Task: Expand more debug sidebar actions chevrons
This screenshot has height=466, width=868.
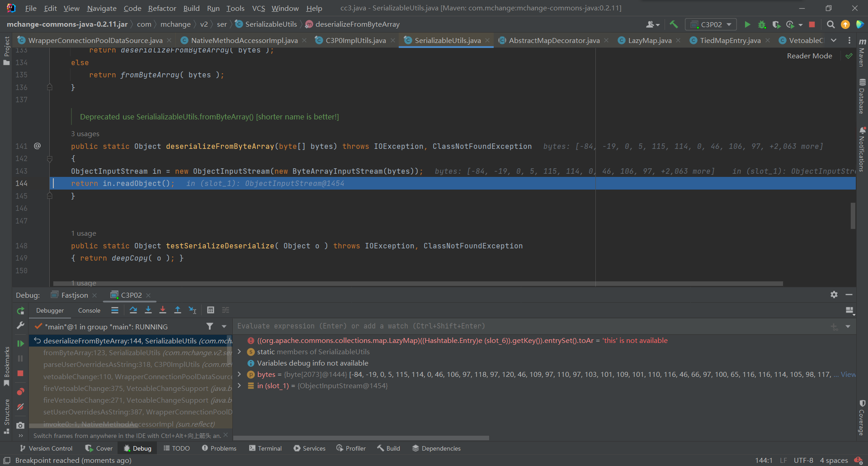Action: 20,436
